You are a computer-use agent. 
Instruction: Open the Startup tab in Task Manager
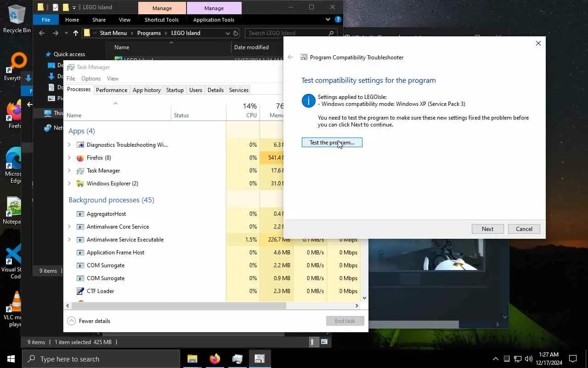175,90
